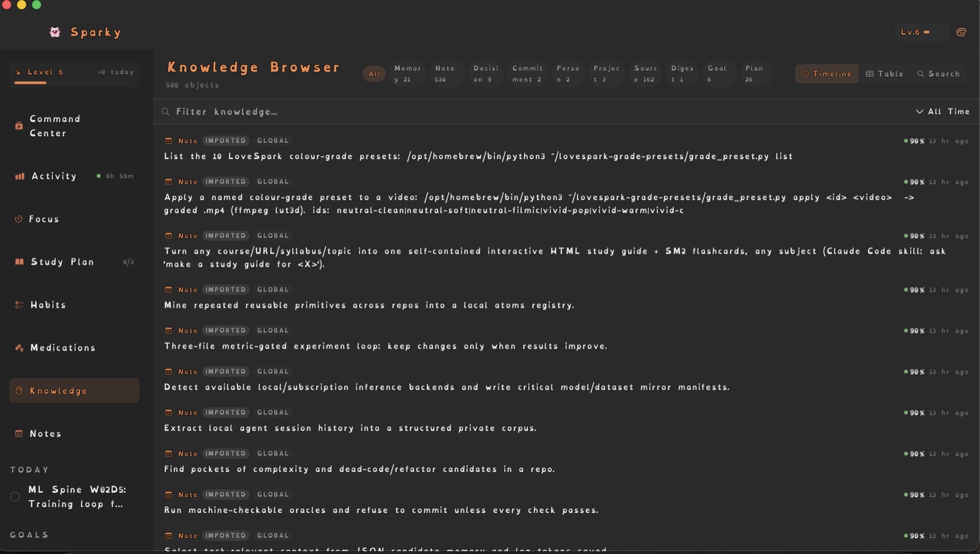Image resolution: width=980 pixels, height=554 pixels.
Task: Filter by Person 2 chip
Action: [x=568, y=74]
